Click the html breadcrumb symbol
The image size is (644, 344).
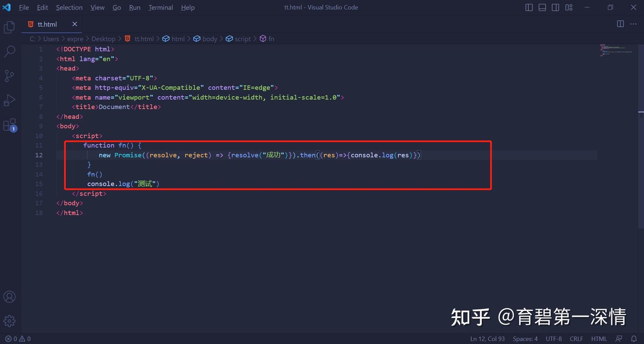pyautogui.click(x=174, y=39)
